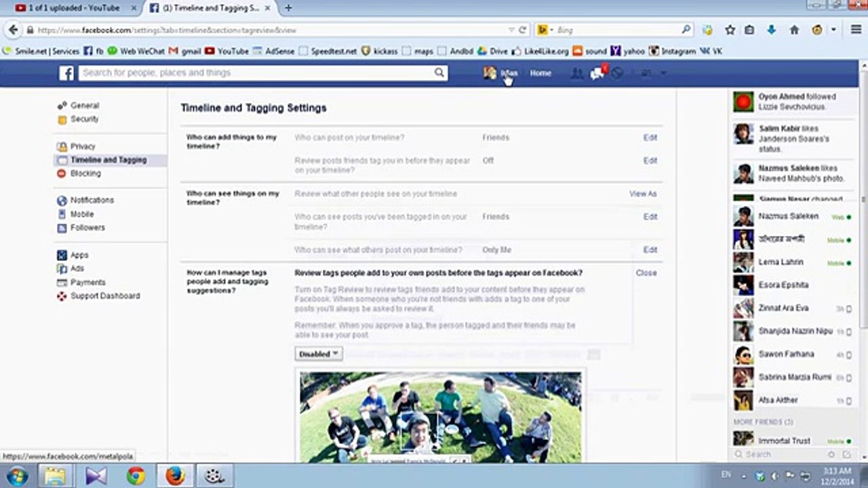Open the yahoo bookmark
The width and height of the screenshot is (868, 488).
628,51
